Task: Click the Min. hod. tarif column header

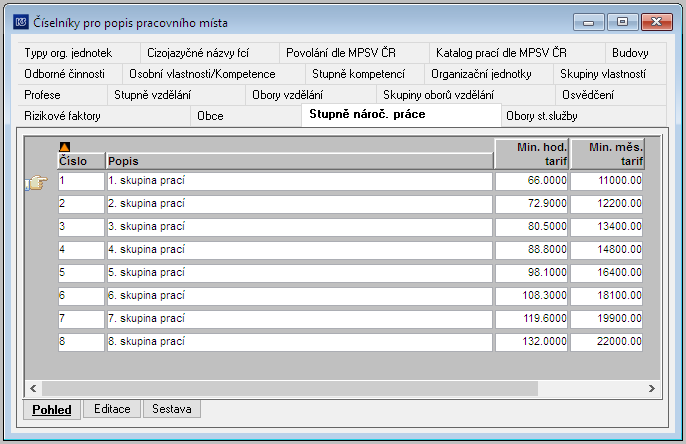Action: (x=532, y=154)
